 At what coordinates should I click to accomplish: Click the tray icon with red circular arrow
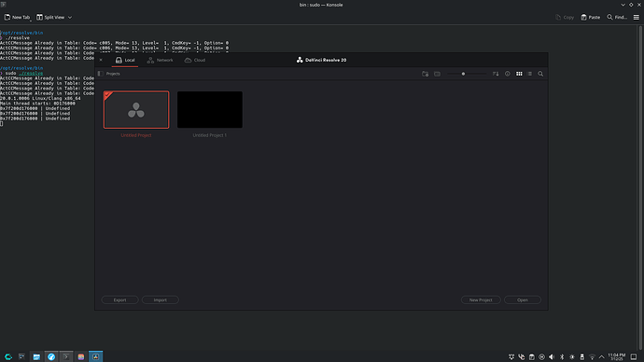[x=522, y=356]
